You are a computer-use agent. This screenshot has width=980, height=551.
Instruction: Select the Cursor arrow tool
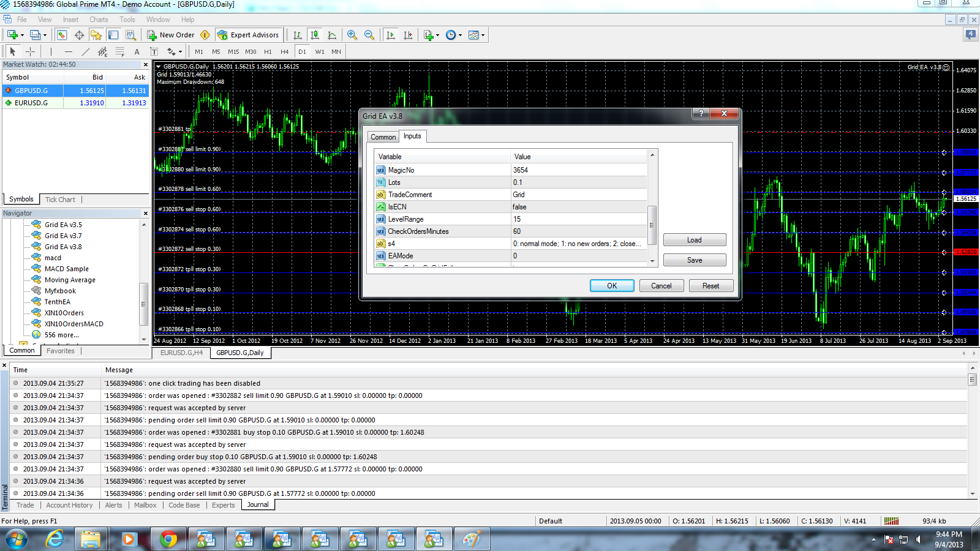tap(13, 51)
